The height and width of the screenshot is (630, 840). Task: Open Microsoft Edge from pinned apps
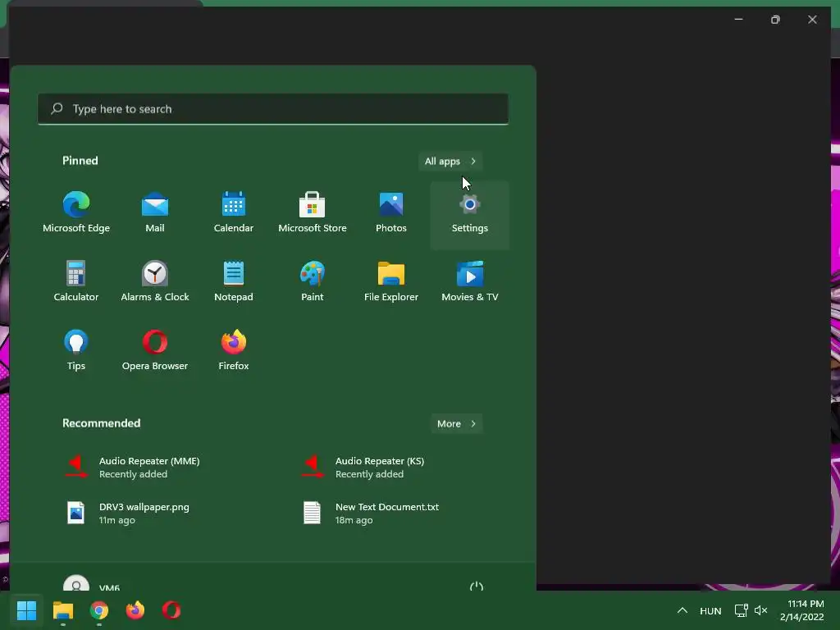(76, 212)
